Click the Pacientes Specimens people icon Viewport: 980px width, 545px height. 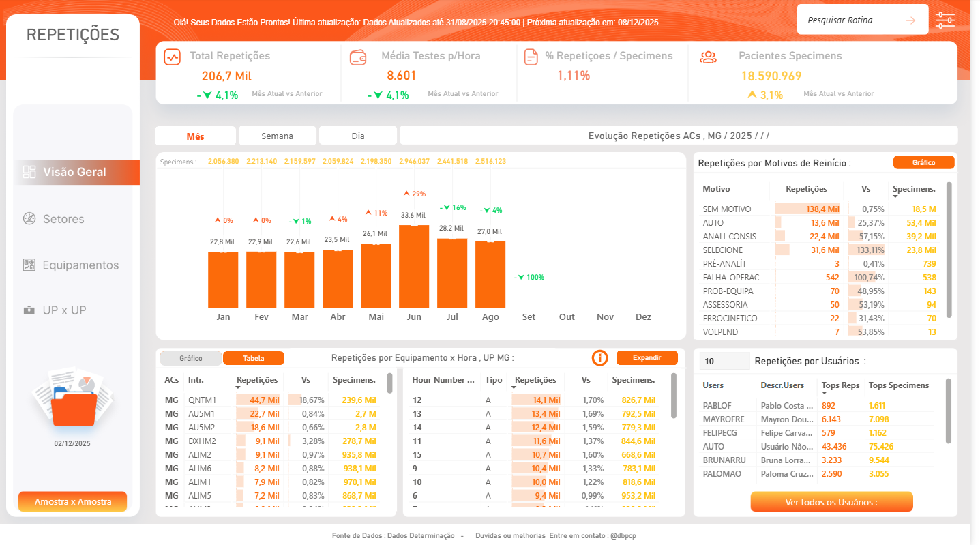[x=708, y=57]
